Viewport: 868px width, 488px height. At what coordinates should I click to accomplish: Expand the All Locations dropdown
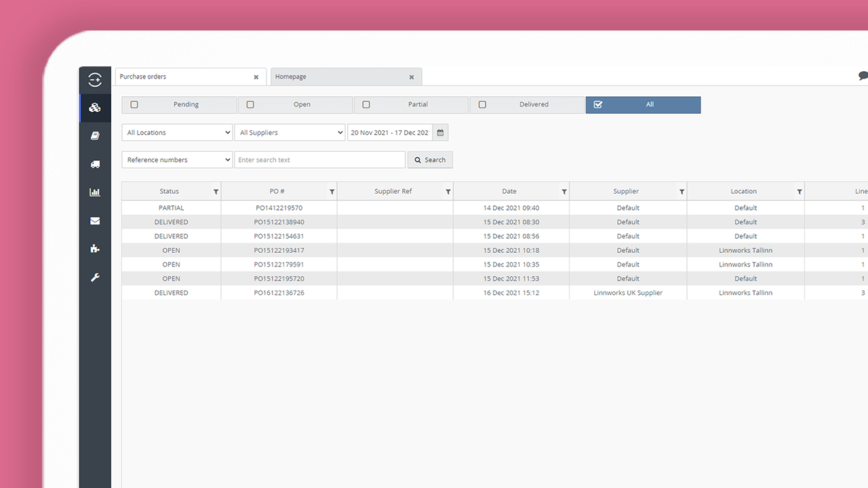click(x=177, y=133)
